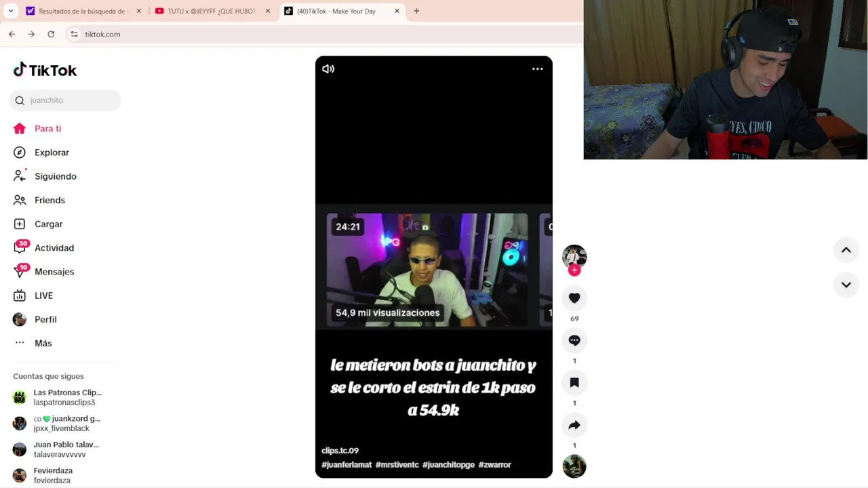Open juankzord jpxx_fivemblack account
The image size is (868, 488).
58,424
